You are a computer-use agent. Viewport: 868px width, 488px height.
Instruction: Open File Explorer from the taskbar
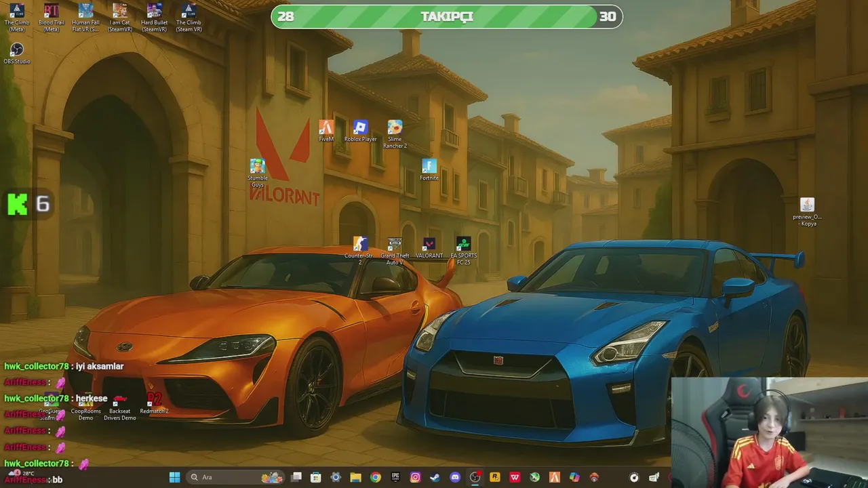coord(355,477)
